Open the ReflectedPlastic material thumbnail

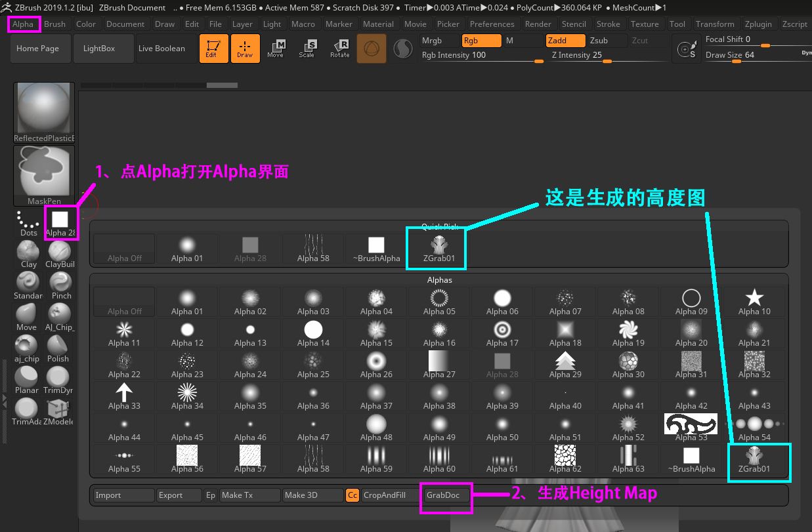tap(44, 113)
